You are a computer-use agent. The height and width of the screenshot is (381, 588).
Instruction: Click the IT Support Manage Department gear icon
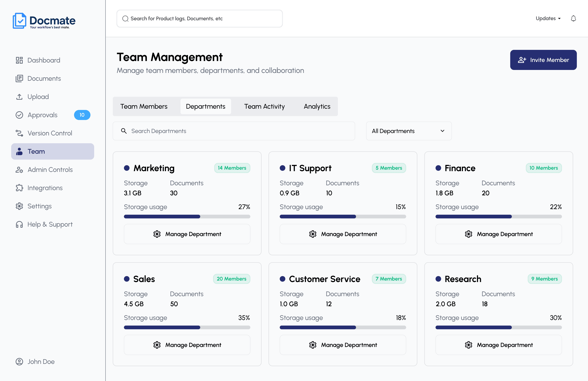pyautogui.click(x=313, y=234)
